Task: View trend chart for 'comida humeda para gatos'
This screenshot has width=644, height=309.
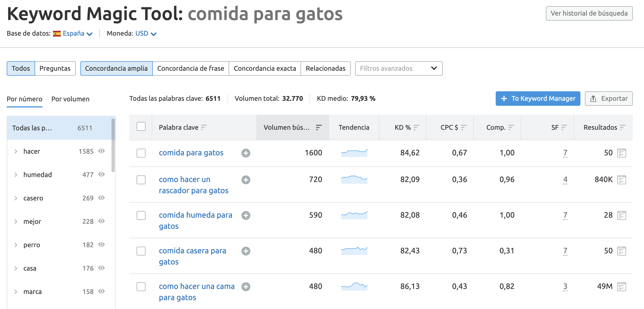Action: coord(354,215)
